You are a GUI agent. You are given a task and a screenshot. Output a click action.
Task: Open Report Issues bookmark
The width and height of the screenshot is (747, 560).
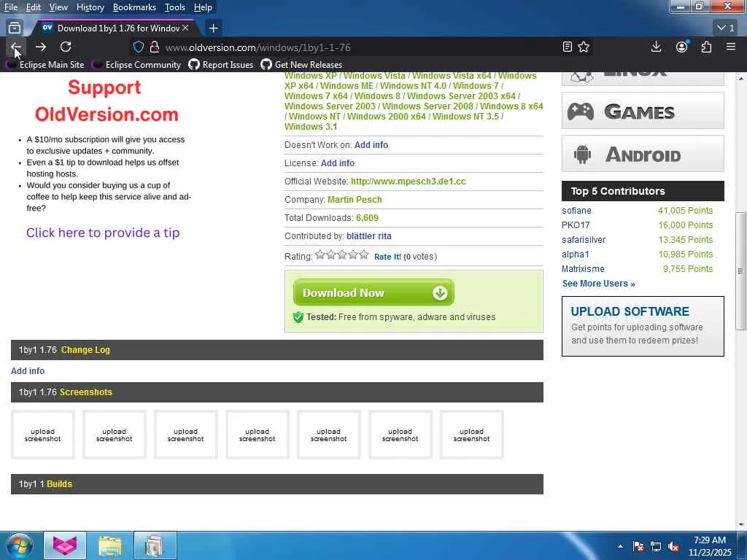(x=221, y=65)
